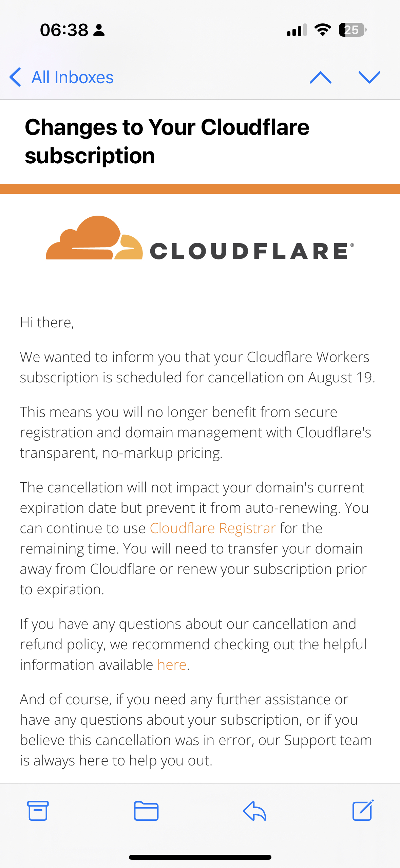Go to next message with down arrow
The image size is (400, 868).
click(369, 77)
